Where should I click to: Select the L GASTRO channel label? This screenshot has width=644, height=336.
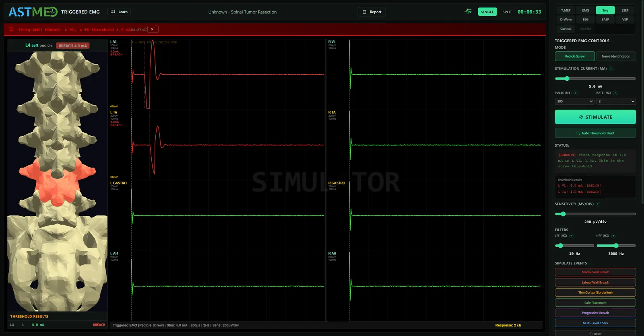[118, 183]
